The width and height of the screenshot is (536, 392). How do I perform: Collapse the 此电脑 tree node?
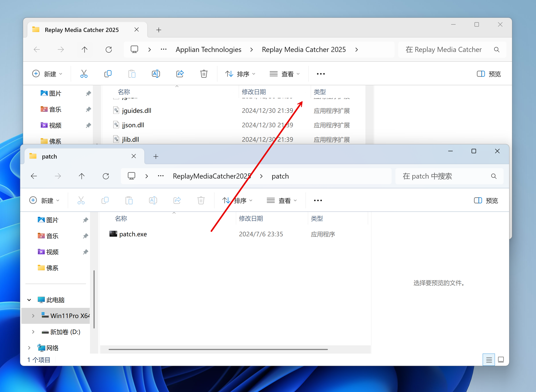pyautogui.click(x=29, y=300)
